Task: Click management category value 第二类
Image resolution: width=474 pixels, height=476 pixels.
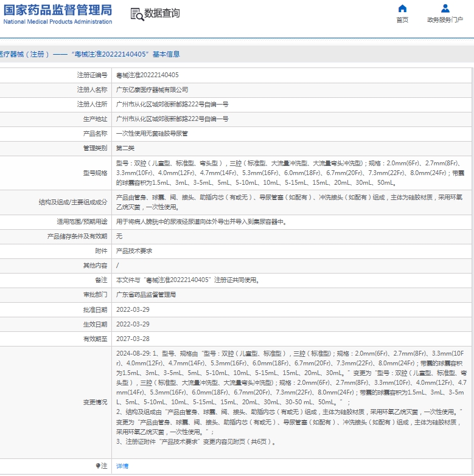Action: click(125, 148)
